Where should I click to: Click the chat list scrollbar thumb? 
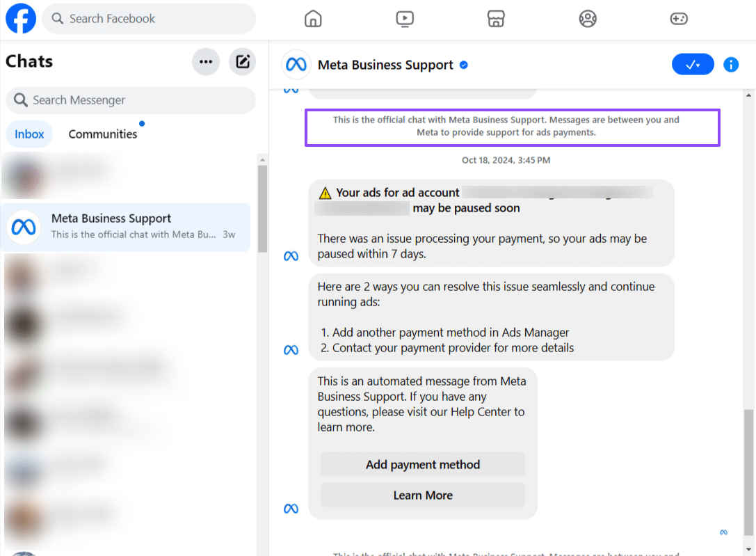coord(262,209)
